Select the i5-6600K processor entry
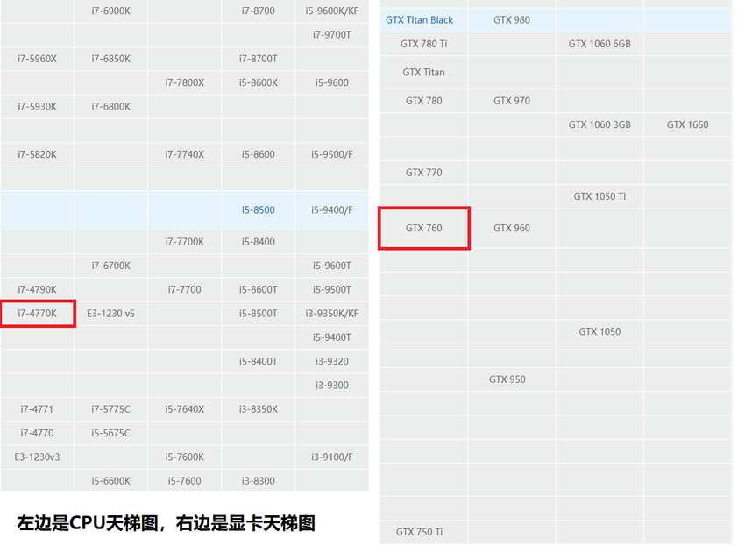Image resolution: width=745 pixels, height=560 pixels. pos(110,480)
